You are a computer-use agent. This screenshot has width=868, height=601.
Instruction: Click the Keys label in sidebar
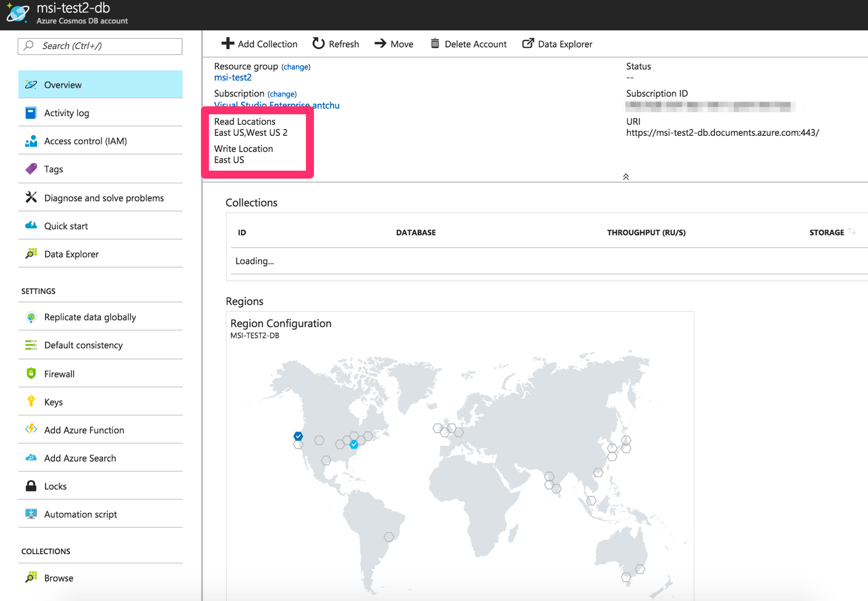point(53,402)
